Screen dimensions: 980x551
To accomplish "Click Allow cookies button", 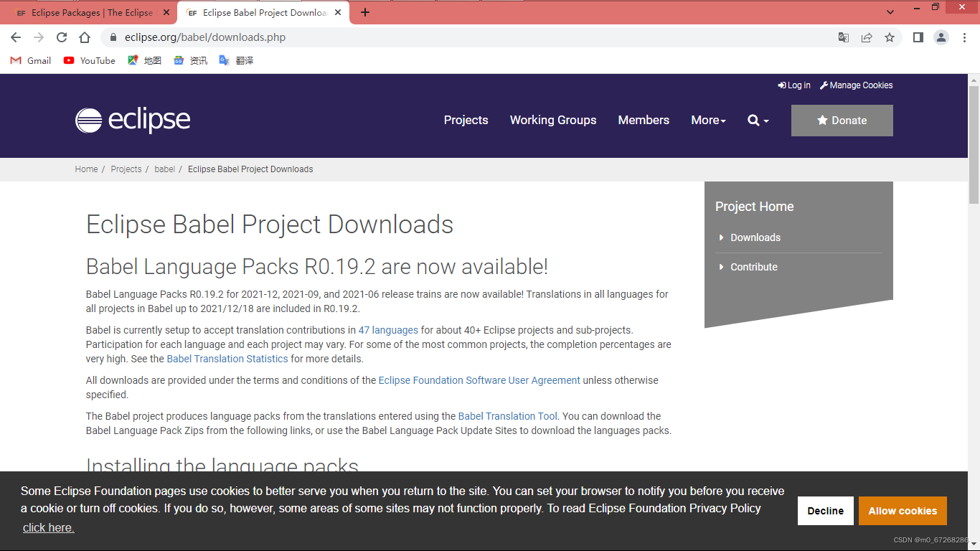I will (903, 511).
